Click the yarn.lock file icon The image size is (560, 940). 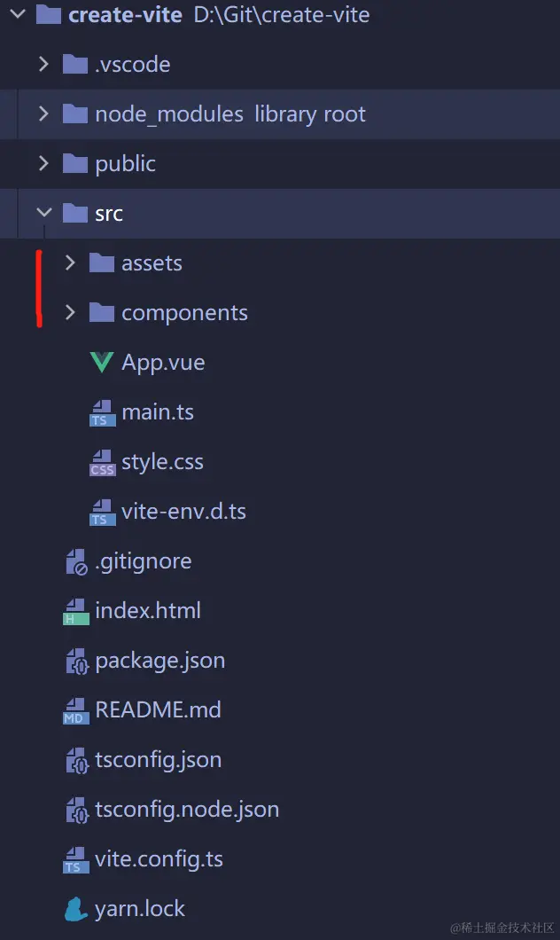tap(76, 909)
